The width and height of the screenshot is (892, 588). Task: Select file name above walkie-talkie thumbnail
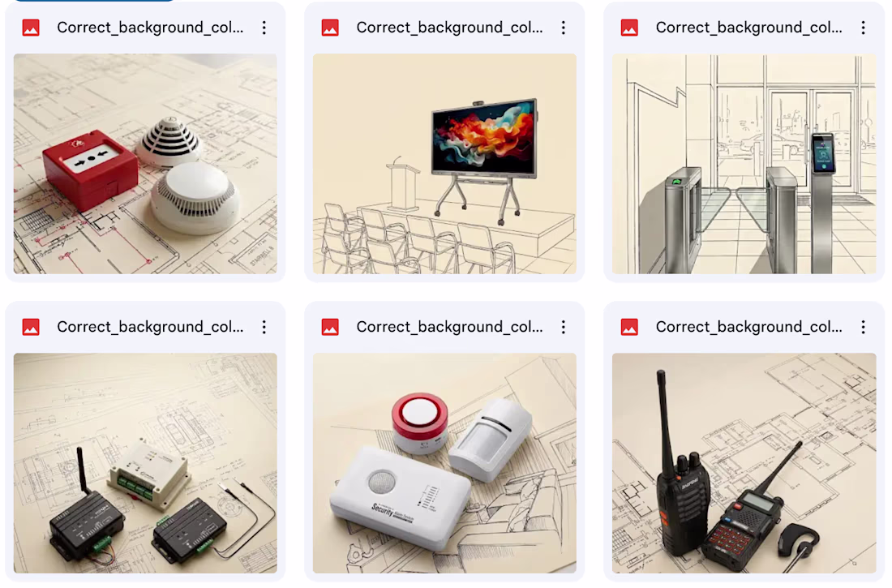coord(748,327)
